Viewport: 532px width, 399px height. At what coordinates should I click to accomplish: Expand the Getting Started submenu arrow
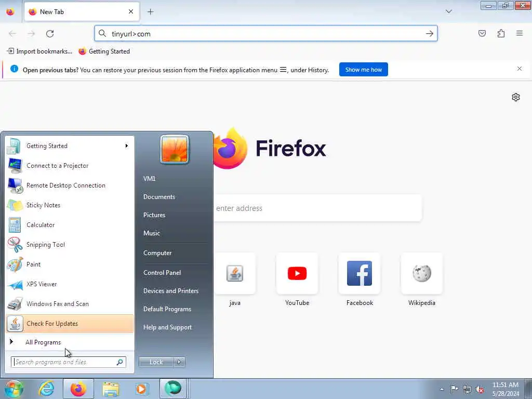[x=127, y=146]
